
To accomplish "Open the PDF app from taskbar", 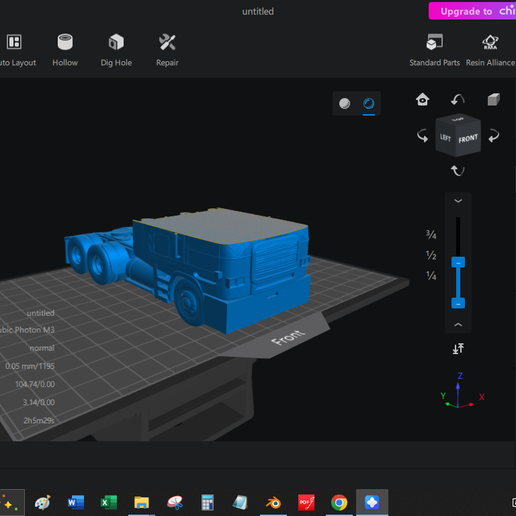I will coord(306,502).
